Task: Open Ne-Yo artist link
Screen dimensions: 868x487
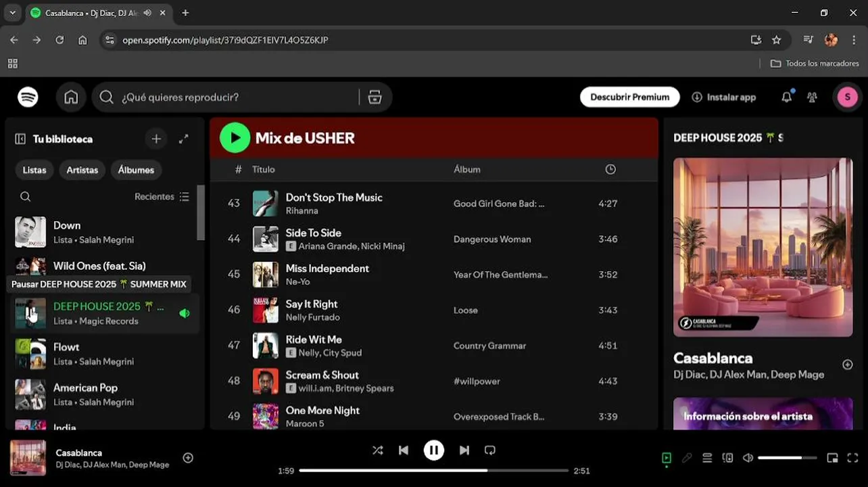Action: coord(297,282)
